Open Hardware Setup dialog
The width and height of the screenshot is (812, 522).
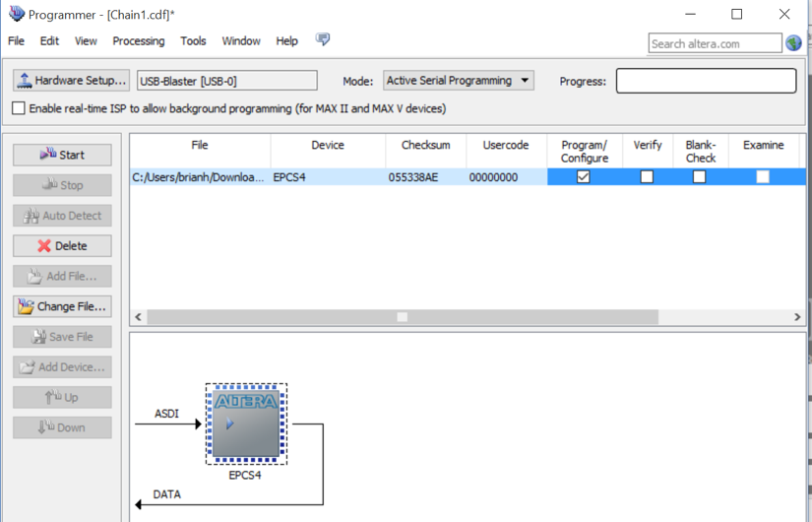point(72,81)
